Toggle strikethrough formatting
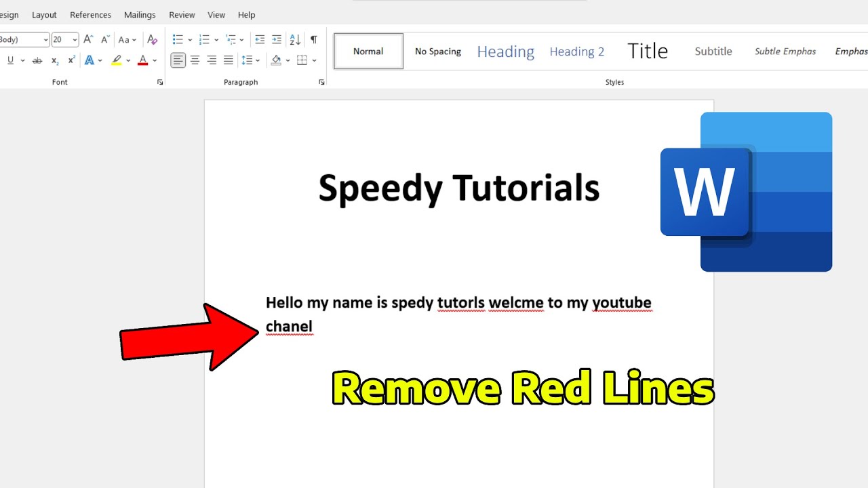868x488 pixels. 37,60
